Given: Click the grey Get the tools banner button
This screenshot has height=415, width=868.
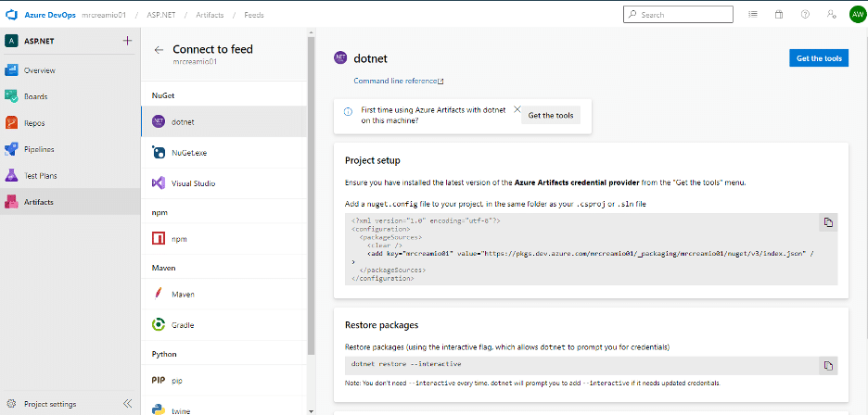Looking at the screenshot, I should coord(551,116).
